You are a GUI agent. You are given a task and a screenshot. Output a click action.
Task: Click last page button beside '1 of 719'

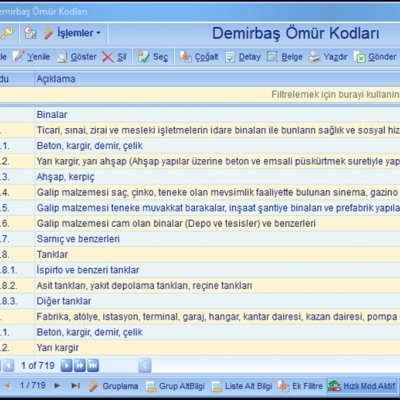pyautogui.click(x=93, y=365)
